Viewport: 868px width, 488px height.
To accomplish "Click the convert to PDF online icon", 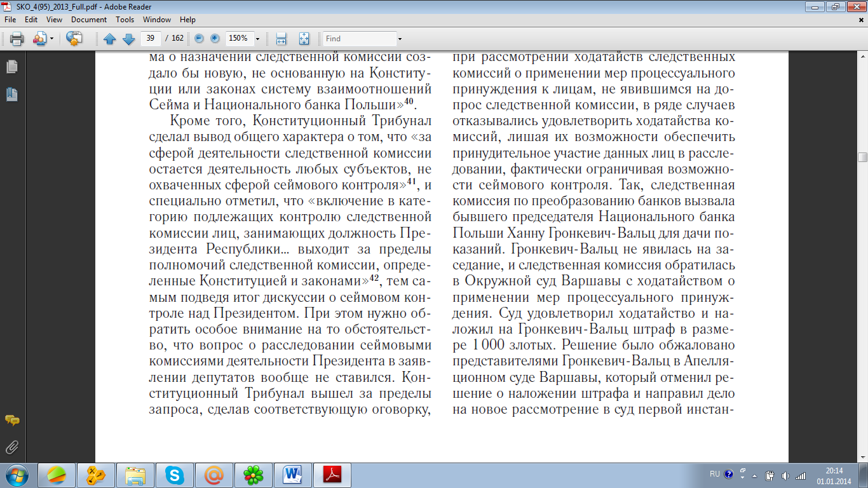I will 74,39.
